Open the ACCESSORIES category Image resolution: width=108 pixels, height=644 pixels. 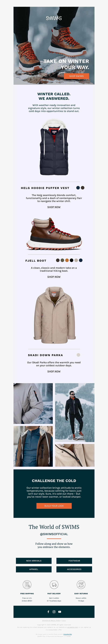[74, 569]
